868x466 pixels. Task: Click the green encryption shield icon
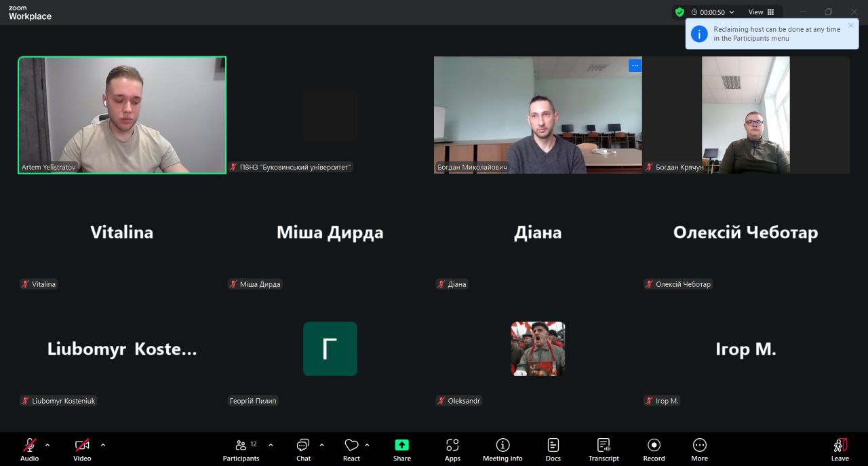pos(679,12)
